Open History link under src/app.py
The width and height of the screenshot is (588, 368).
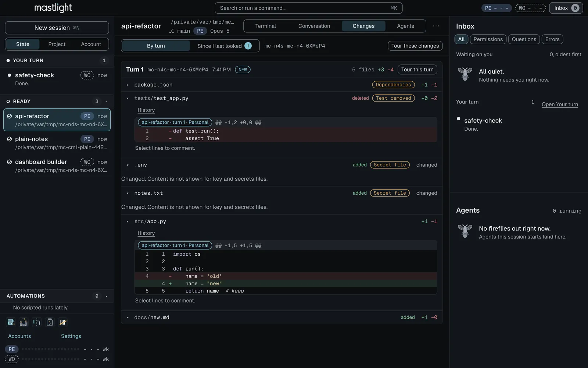point(146,233)
